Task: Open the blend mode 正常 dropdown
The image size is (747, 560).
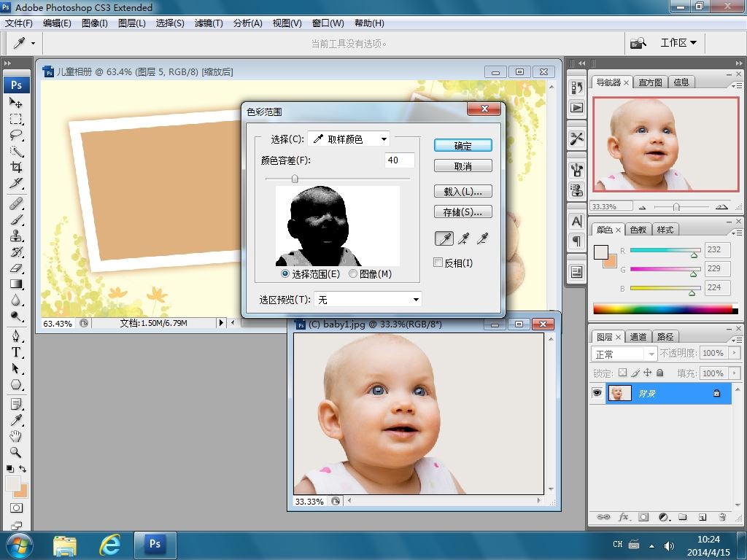Action: point(624,354)
